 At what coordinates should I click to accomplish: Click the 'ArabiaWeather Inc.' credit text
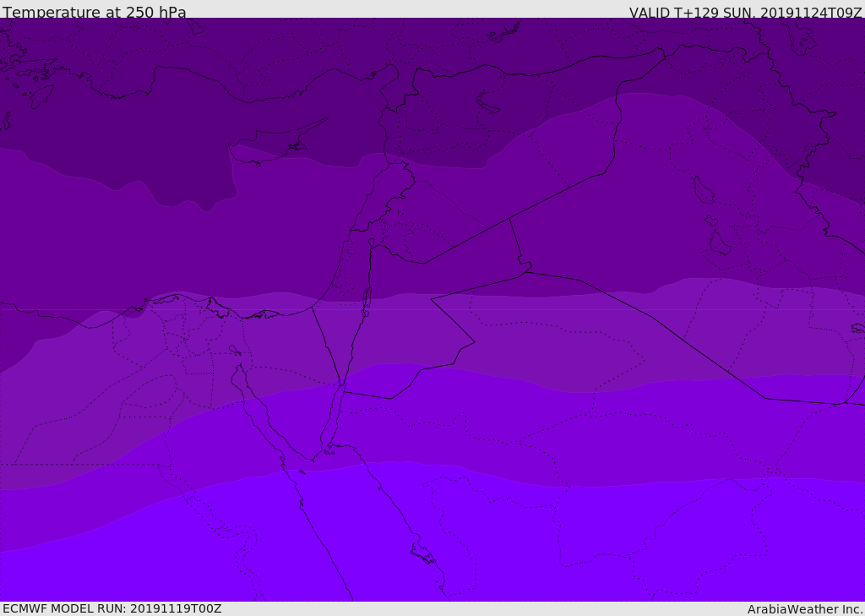tap(806, 609)
